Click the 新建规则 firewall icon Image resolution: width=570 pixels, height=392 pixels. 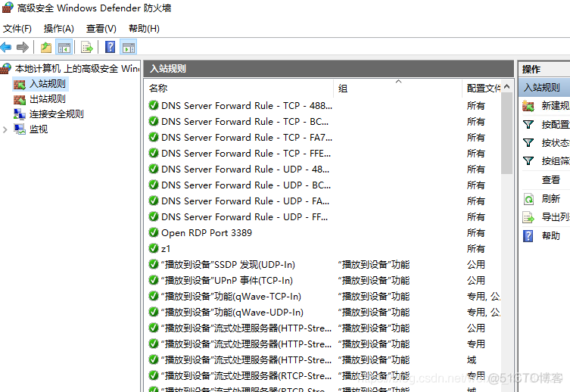528,106
